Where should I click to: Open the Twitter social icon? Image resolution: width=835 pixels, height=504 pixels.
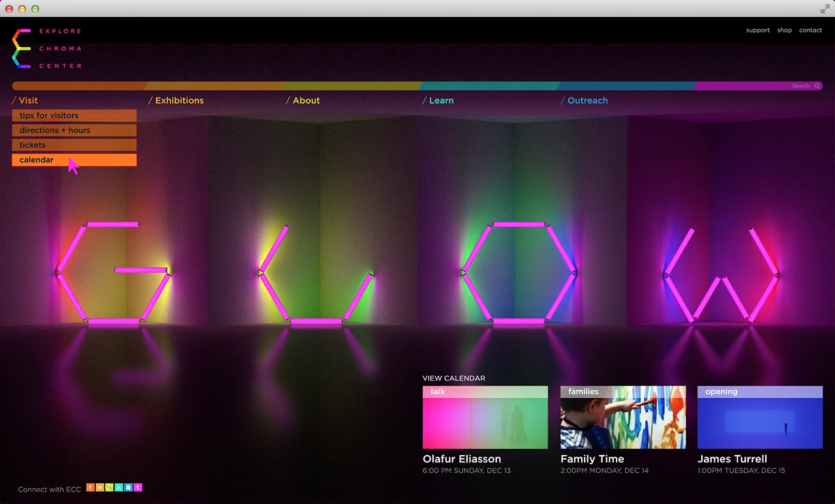click(x=100, y=487)
